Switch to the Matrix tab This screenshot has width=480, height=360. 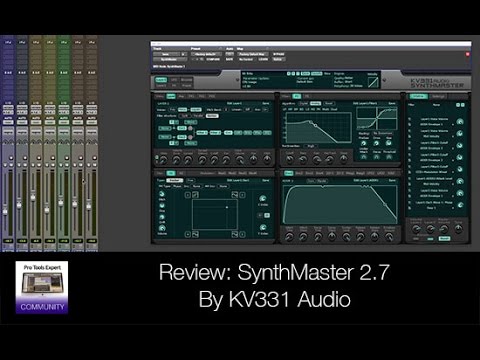tap(418, 96)
